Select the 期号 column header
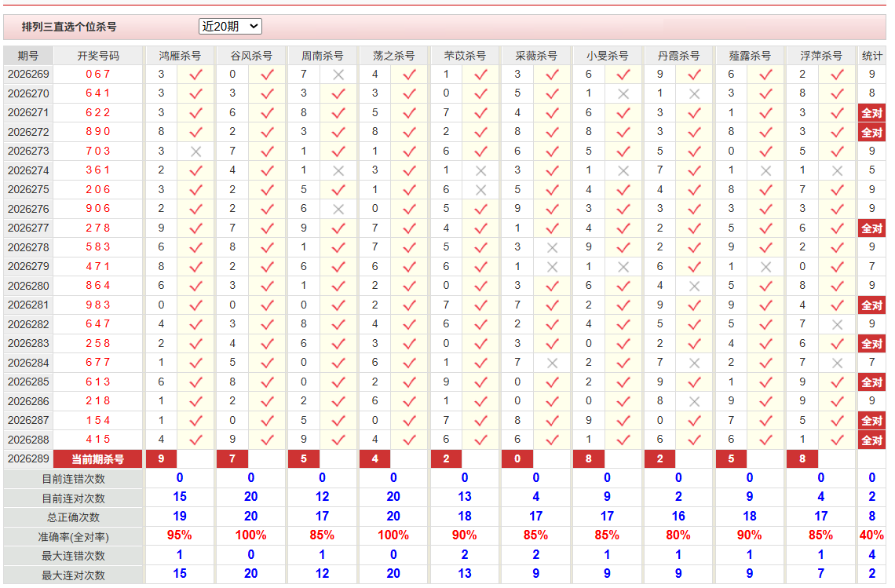The height and width of the screenshot is (588, 895). click(28, 56)
